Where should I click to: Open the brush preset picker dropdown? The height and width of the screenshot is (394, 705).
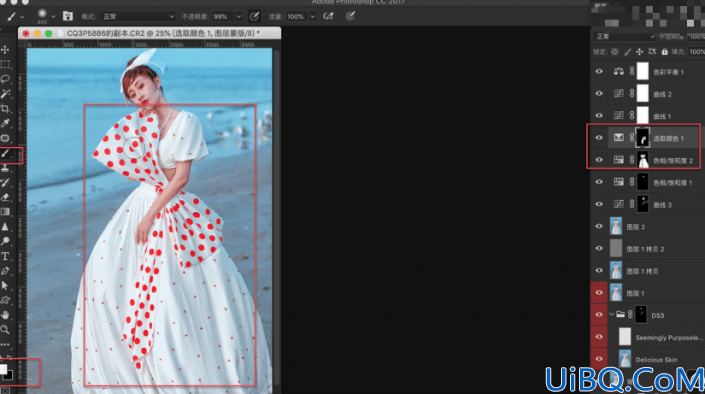click(54, 17)
